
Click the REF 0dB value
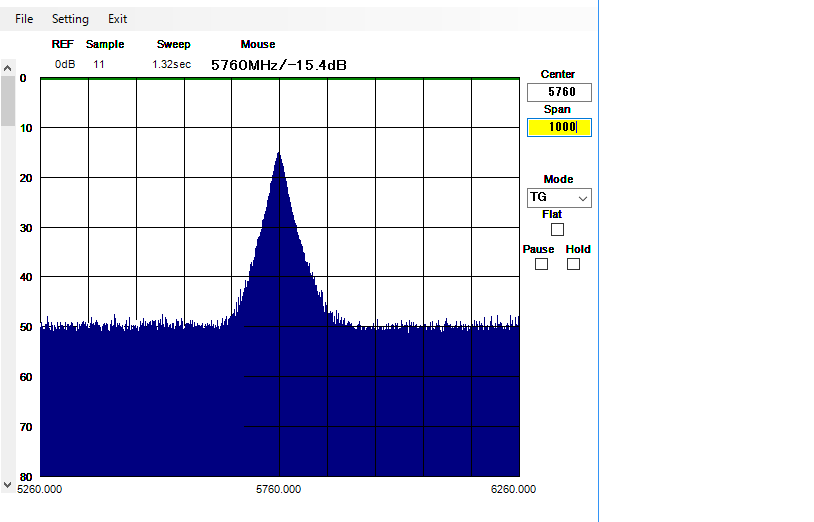65,64
